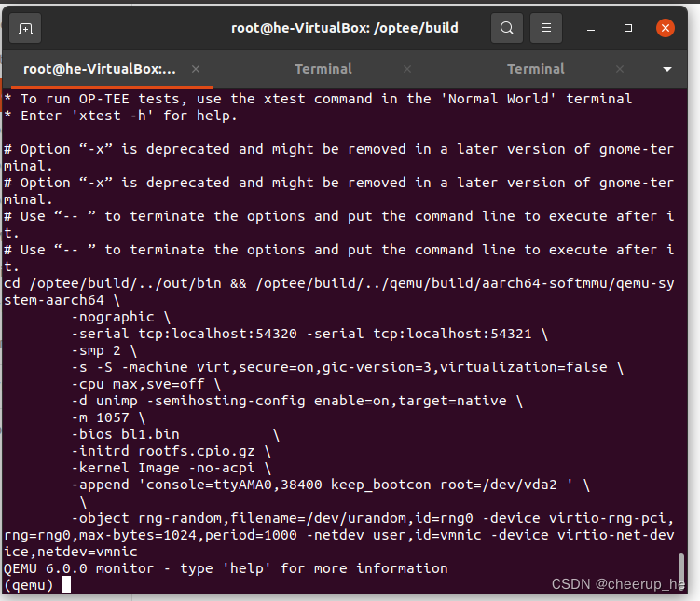Click the '-m 1057 \' line

click(108, 417)
